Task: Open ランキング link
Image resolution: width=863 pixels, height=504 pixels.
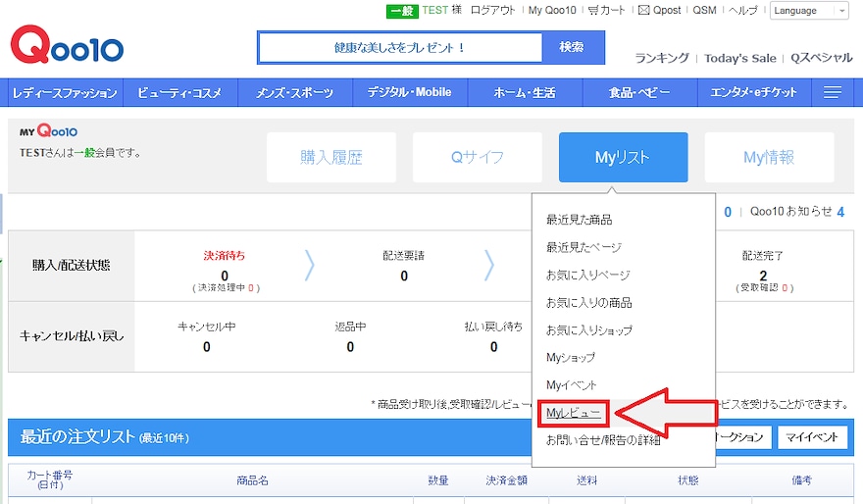Action: pos(662,58)
